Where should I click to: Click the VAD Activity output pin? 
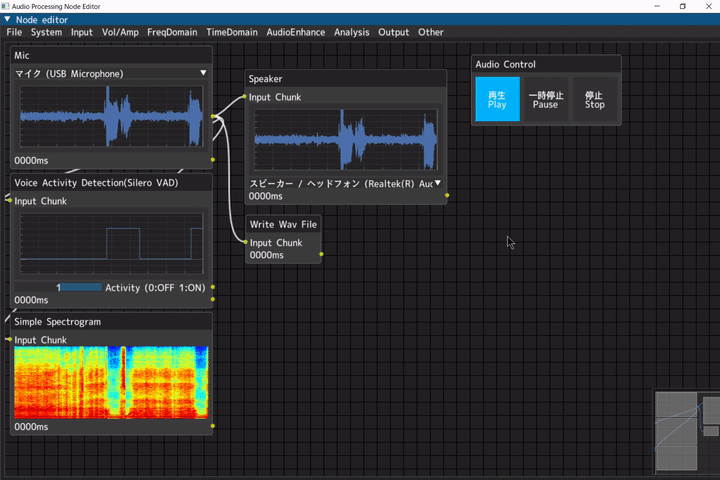point(213,287)
